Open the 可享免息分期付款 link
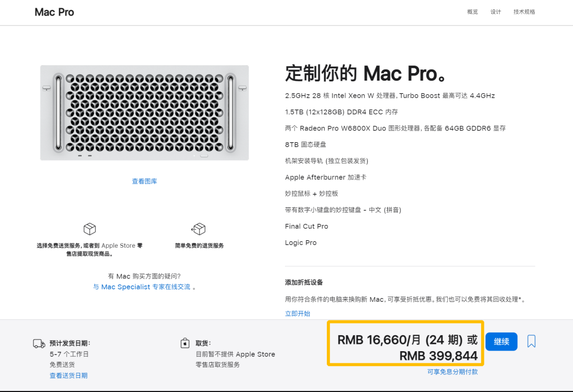The width and height of the screenshot is (573, 392). point(453,371)
